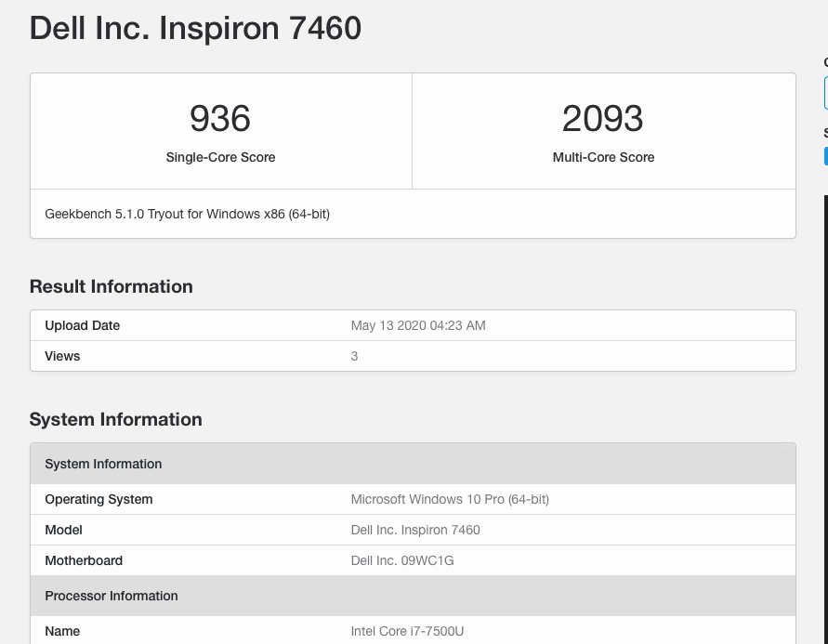Click the Motherboard row label

(x=84, y=560)
